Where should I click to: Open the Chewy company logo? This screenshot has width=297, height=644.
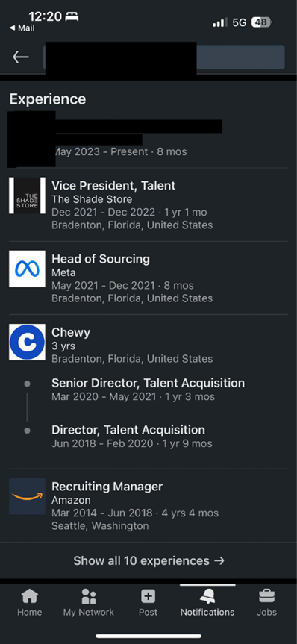point(27,342)
